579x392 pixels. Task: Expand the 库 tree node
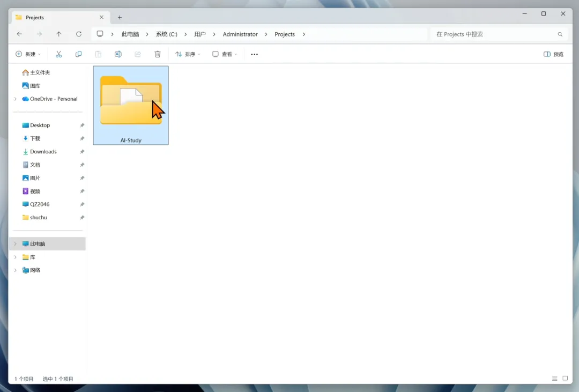[16, 257]
